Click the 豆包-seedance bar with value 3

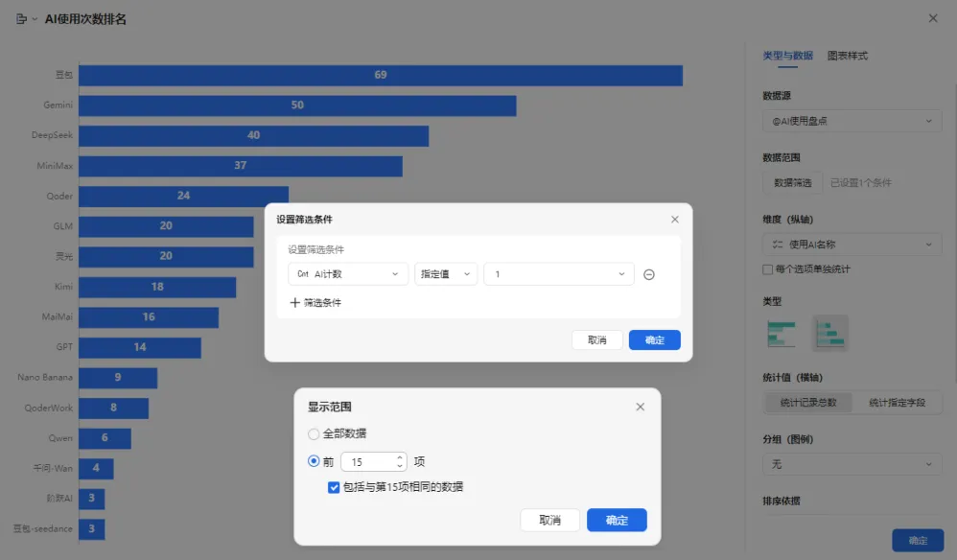[x=91, y=529]
